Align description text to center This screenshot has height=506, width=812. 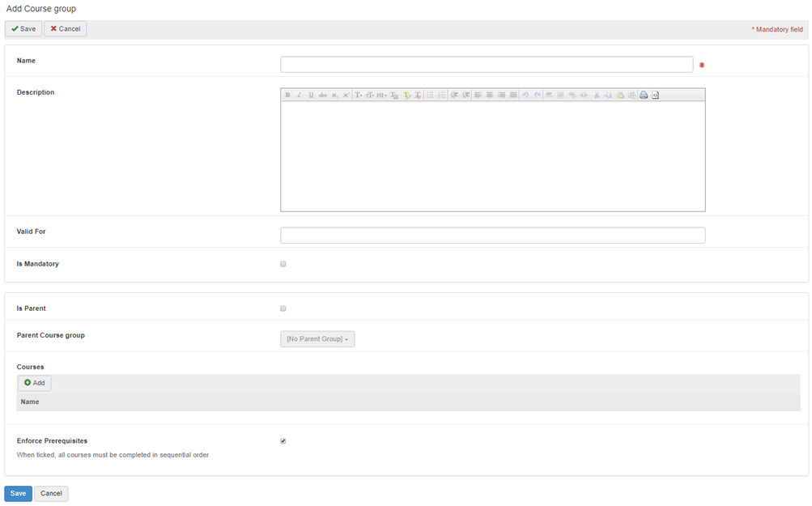click(x=490, y=95)
